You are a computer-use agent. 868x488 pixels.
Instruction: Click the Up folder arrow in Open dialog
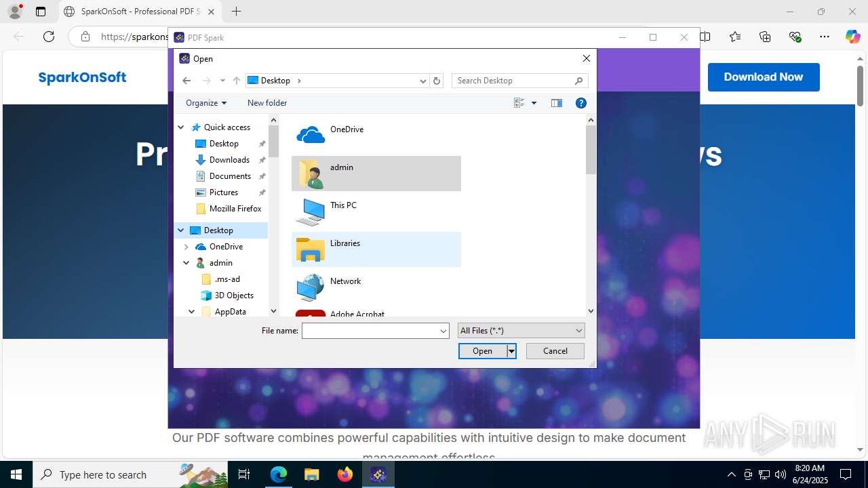pyautogui.click(x=236, y=81)
